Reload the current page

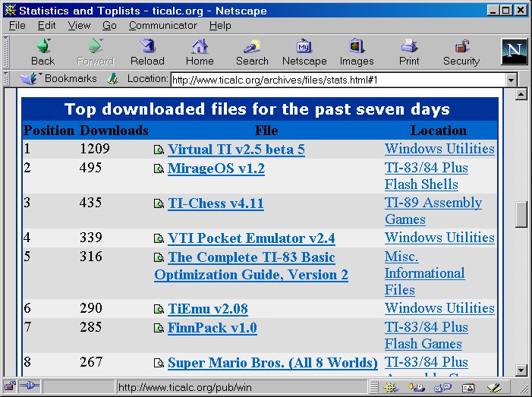tap(147, 52)
